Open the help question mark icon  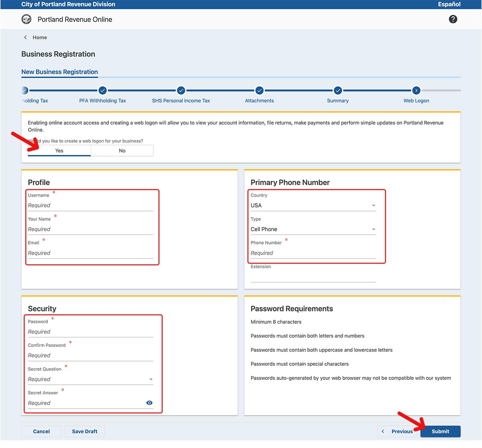[x=453, y=19]
